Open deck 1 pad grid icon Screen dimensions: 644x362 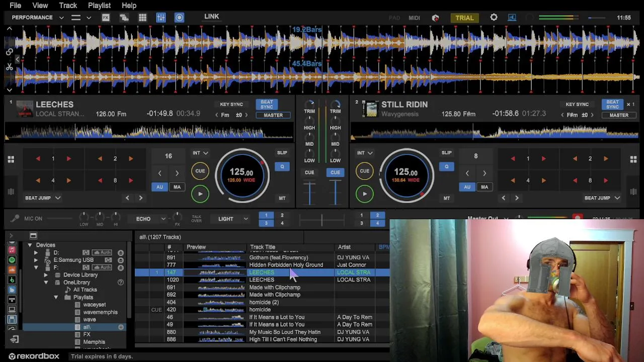[x=11, y=159]
